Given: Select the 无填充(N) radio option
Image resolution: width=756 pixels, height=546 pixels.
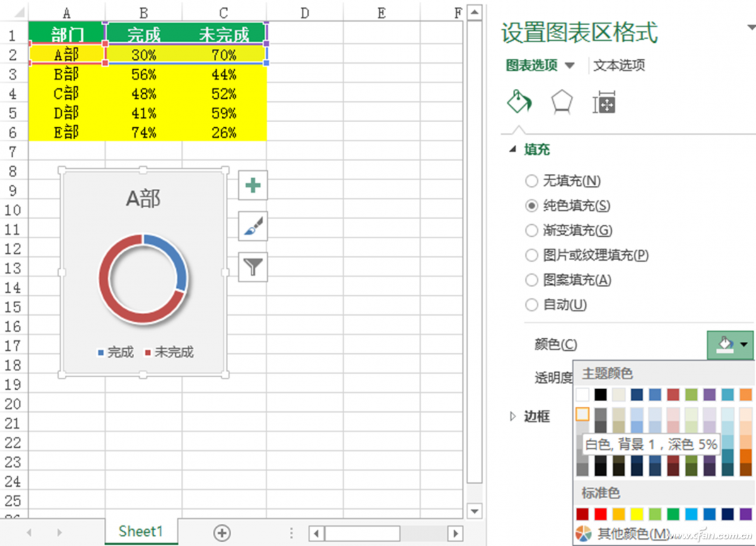Looking at the screenshot, I should pyautogui.click(x=531, y=181).
